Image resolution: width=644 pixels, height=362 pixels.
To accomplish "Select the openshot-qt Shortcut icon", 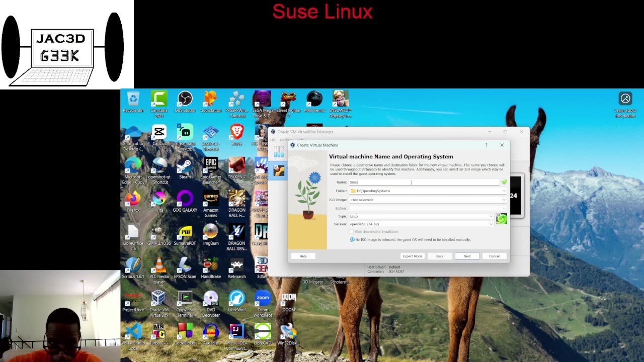I will (x=159, y=171).
